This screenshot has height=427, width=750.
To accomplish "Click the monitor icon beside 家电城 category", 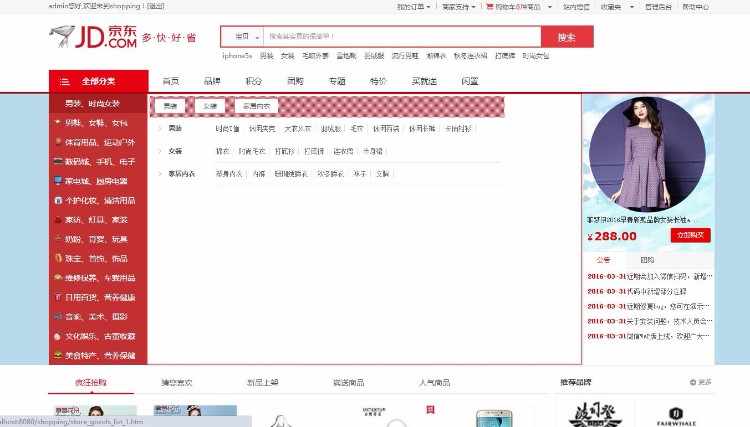I will 58,181.
